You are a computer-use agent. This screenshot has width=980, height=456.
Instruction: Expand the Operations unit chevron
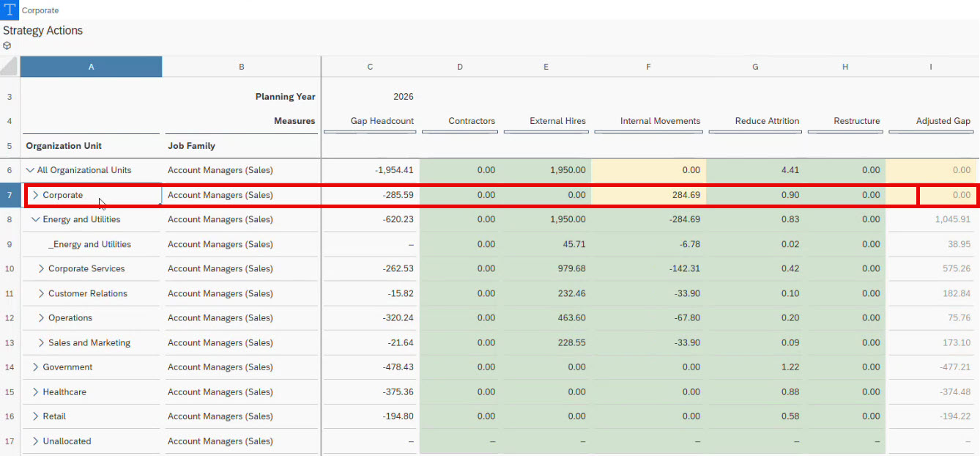point(41,318)
